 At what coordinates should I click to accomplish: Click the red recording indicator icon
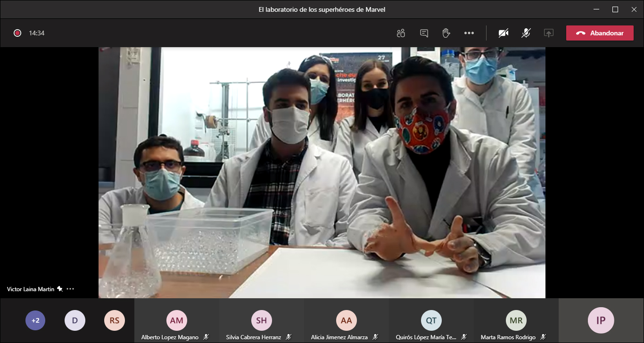click(x=17, y=33)
